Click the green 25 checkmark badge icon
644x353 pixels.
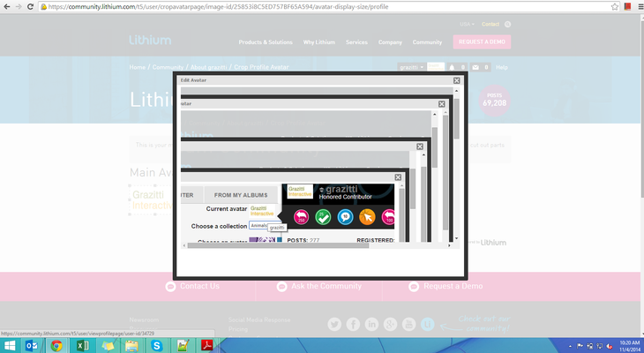(323, 216)
